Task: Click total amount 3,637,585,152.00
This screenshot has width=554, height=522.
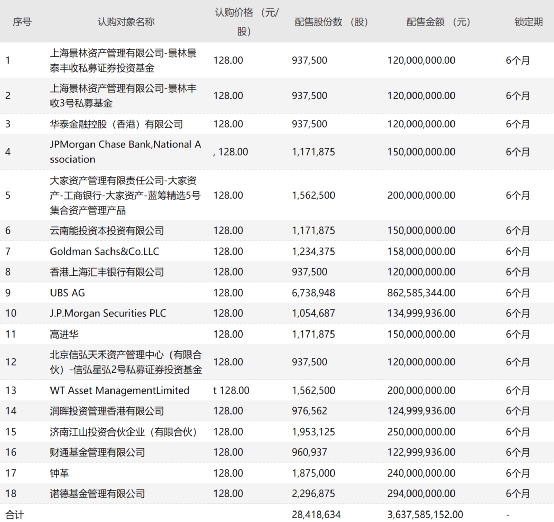Action: click(425, 515)
